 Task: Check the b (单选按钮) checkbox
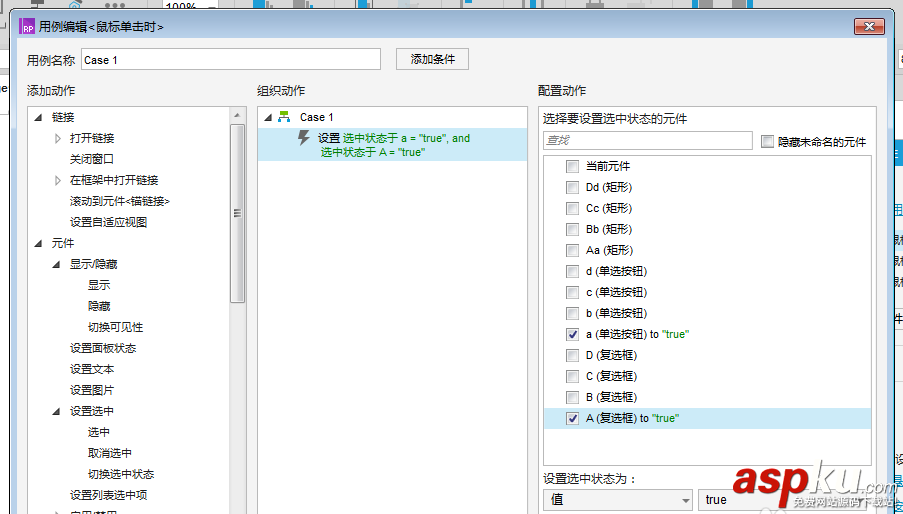point(572,313)
